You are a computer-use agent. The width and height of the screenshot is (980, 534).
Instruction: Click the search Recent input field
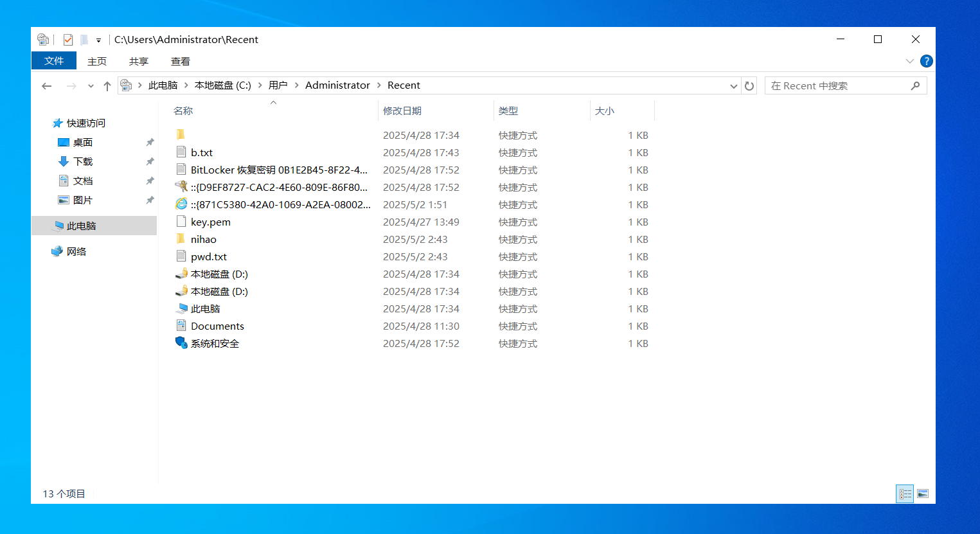click(x=838, y=86)
